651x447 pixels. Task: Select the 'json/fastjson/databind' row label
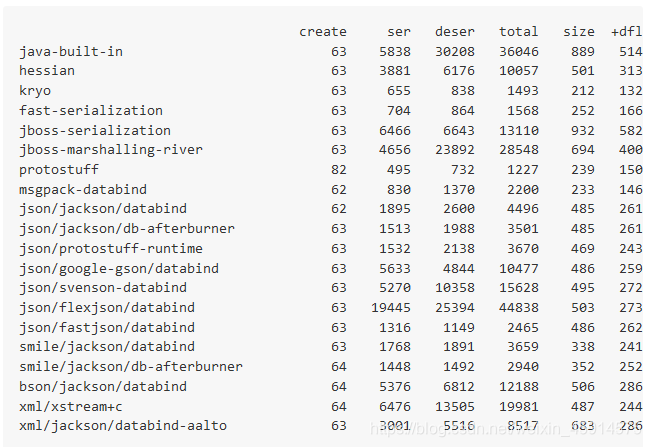[107, 327]
